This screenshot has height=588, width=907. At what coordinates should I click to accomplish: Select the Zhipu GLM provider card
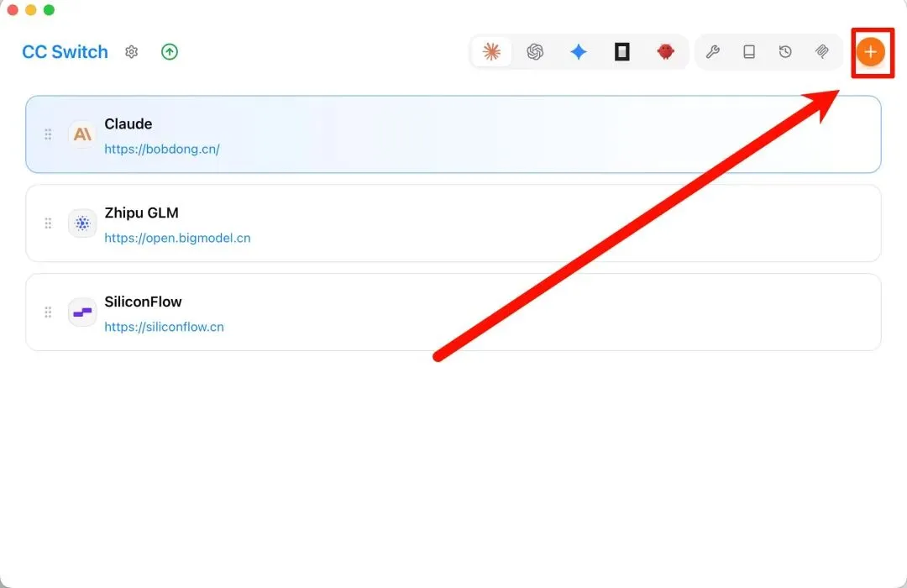(x=453, y=223)
